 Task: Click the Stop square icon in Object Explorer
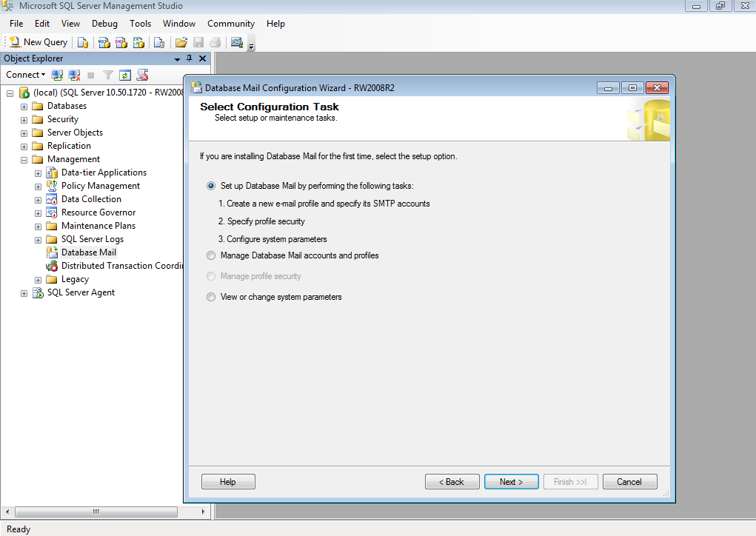click(90, 76)
